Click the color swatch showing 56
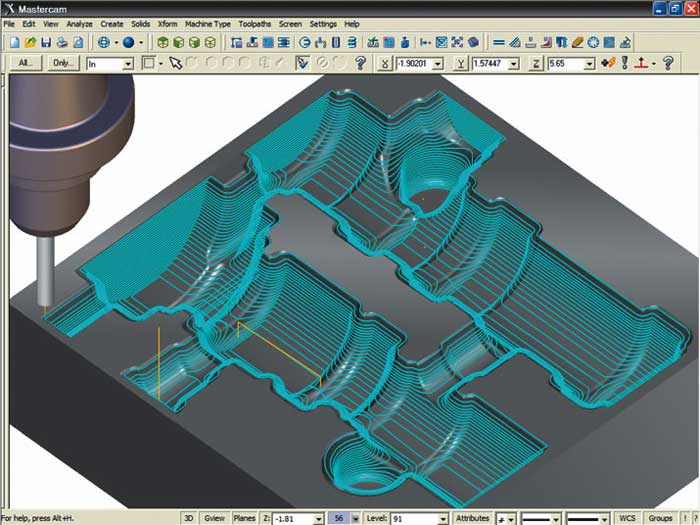 [x=339, y=519]
